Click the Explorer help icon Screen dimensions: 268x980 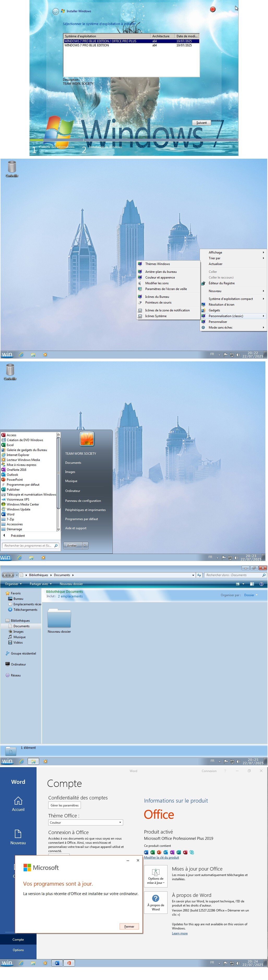(x=261, y=584)
